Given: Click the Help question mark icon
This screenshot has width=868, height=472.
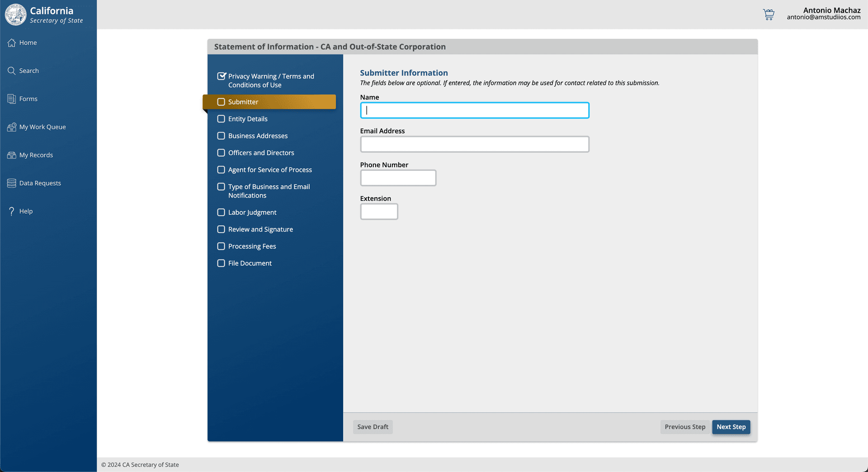Looking at the screenshot, I should click(12, 211).
